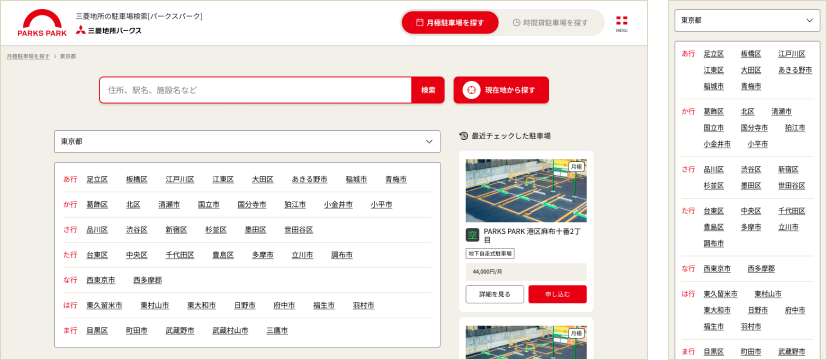827x360 pixels.
Task: Click 西多摩郡 in the wide desktop list
Action: 148,280
